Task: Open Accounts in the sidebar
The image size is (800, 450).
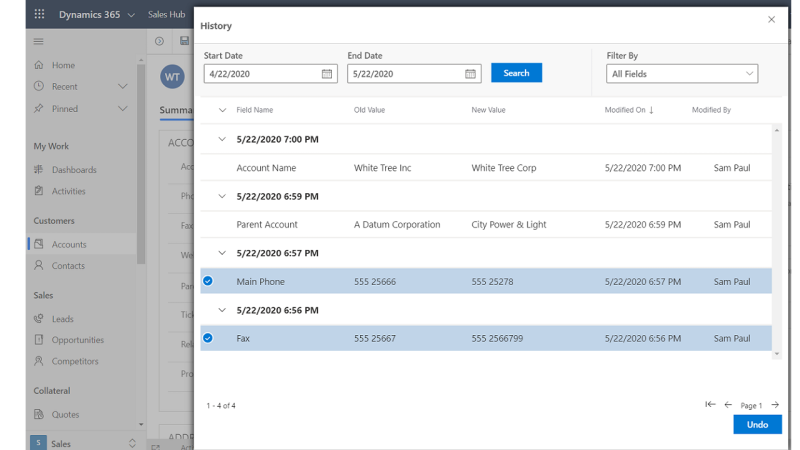Action: click(69, 244)
